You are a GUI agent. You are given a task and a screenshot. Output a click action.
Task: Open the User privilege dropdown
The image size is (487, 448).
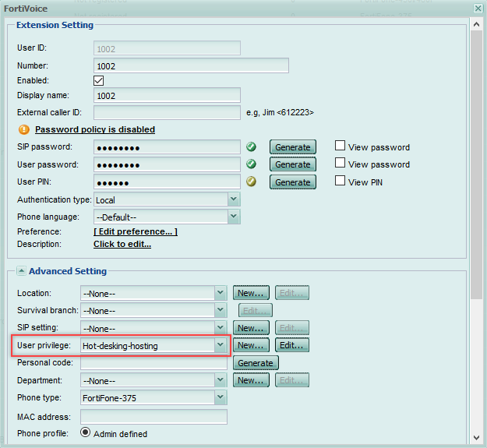click(x=220, y=345)
